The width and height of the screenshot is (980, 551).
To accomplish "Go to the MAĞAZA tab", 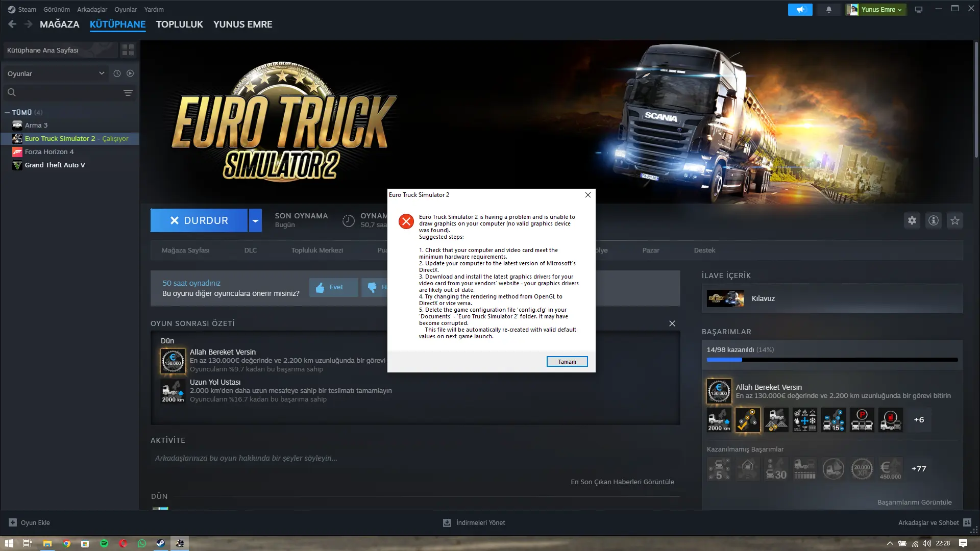I will tap(60, 24).
